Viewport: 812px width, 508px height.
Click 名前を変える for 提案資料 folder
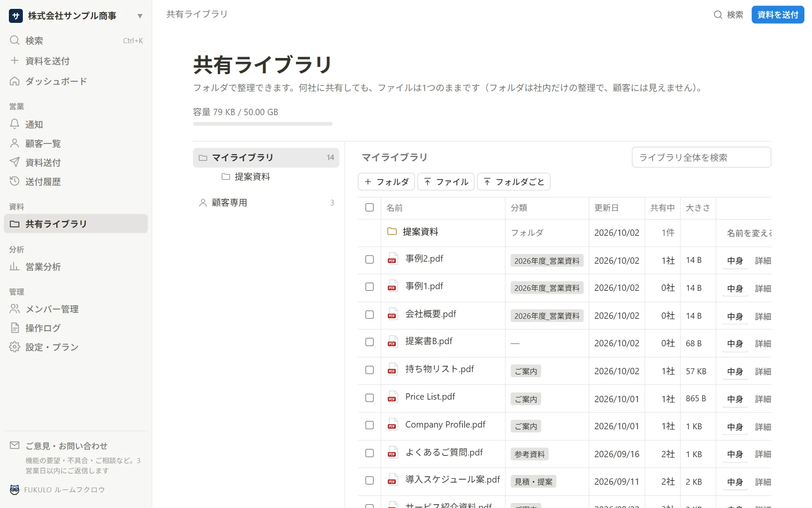click(749, 233)
